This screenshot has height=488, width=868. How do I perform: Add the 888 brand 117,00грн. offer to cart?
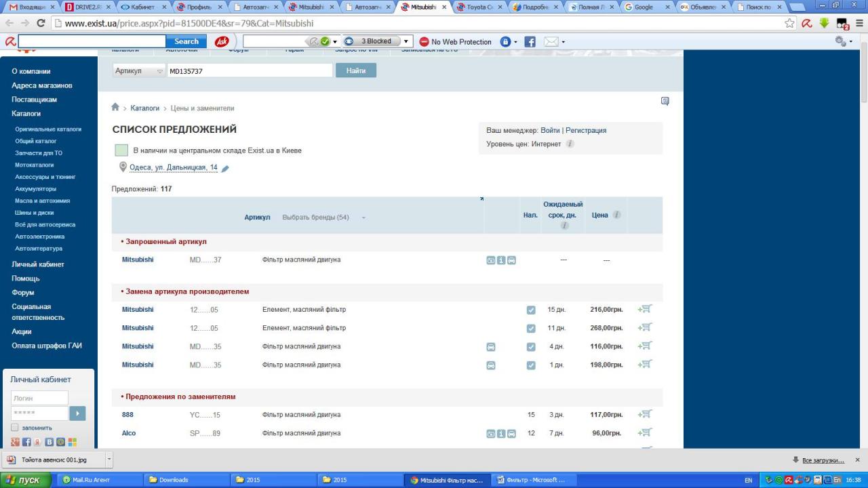tap(645, 414)
